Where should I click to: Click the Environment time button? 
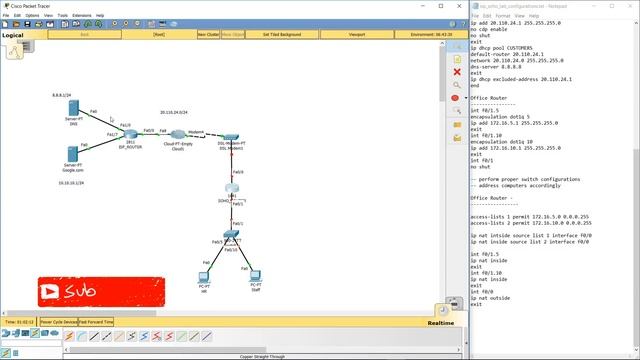431,35
